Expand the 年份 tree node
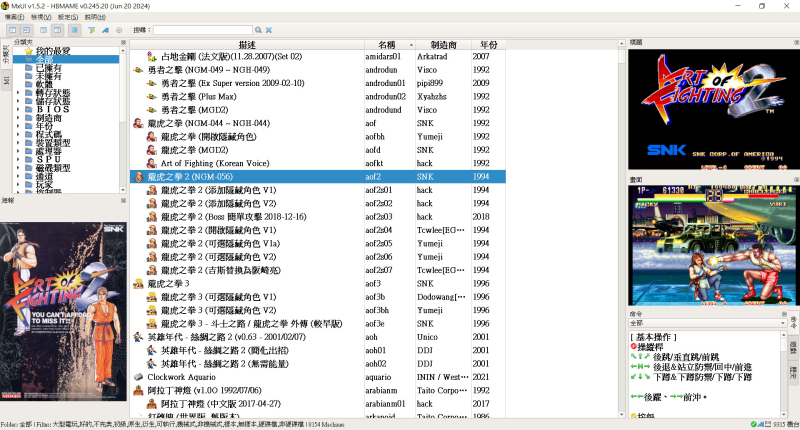This screenshot has width=800, height=430. (x=18, y=126)
